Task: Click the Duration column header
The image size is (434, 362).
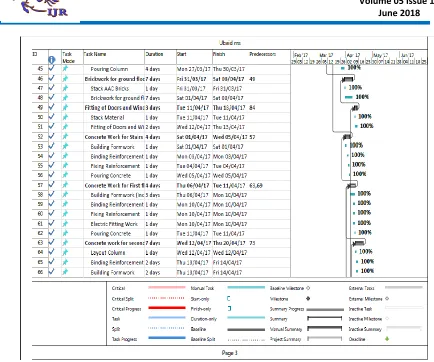Action: (x=154, y=54)
